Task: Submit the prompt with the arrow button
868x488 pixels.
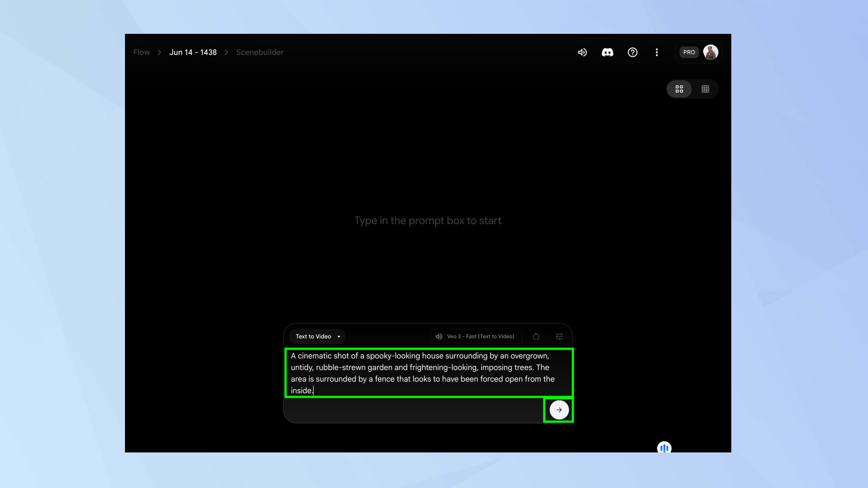Action: (x=559, y=410)
